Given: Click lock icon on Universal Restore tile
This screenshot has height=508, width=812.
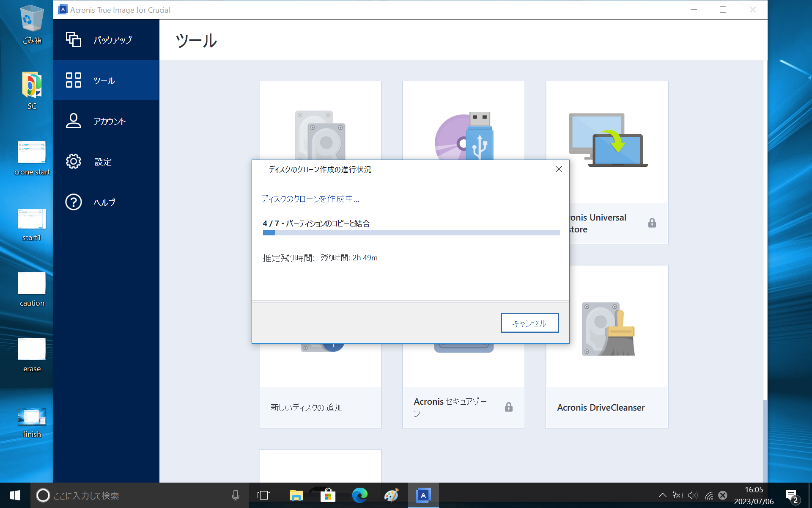Looking at the screenshot, I should pyautogui.click(x=652, y=223).
